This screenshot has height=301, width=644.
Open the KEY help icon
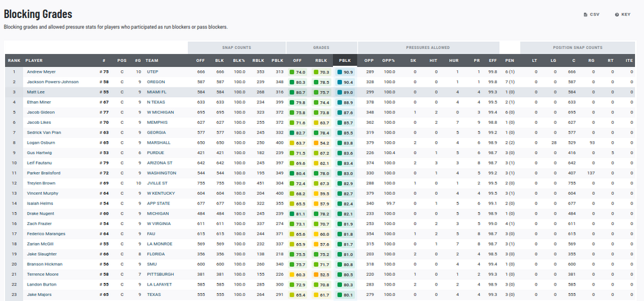[x=616, y=14]
